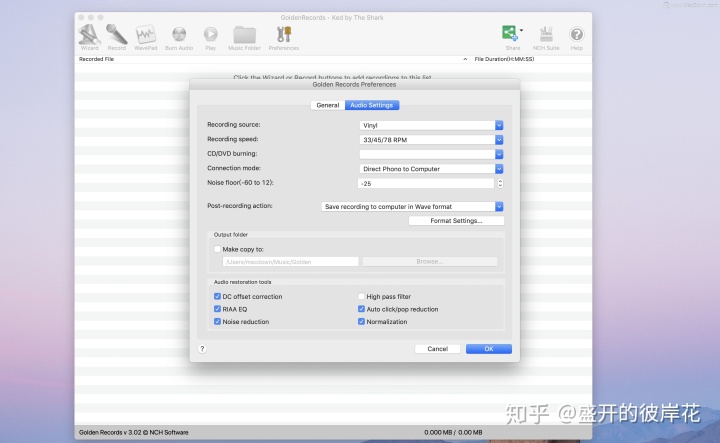The height and width of the screenshot is (443, 720).
Task: Open the Recording speed dropdown
Action: click(x=431, y=140)
